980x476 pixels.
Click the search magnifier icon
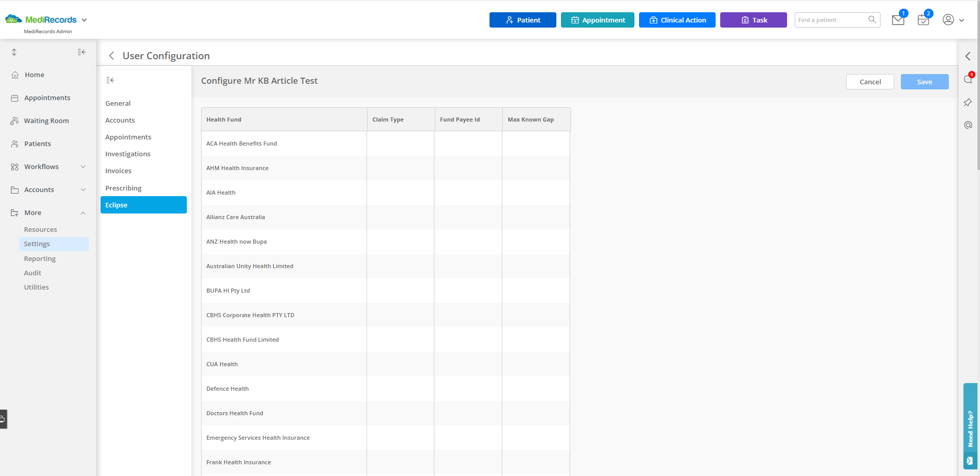tap(872, 19)
